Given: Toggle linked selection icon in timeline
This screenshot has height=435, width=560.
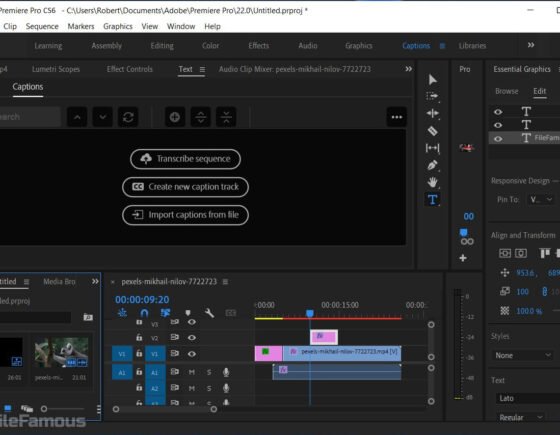Looking at the screenshot, I should (x=165, y=313).
